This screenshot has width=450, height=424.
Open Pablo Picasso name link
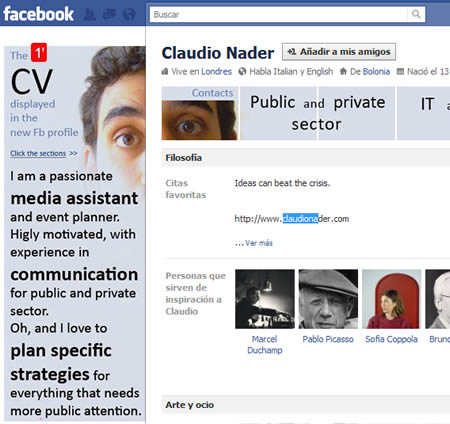[328, 339]
